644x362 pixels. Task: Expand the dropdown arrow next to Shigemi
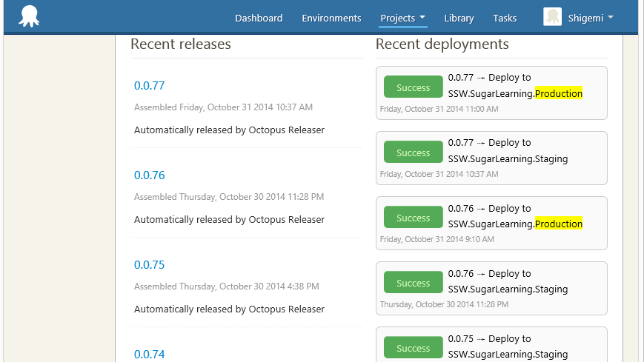point(611,17)
